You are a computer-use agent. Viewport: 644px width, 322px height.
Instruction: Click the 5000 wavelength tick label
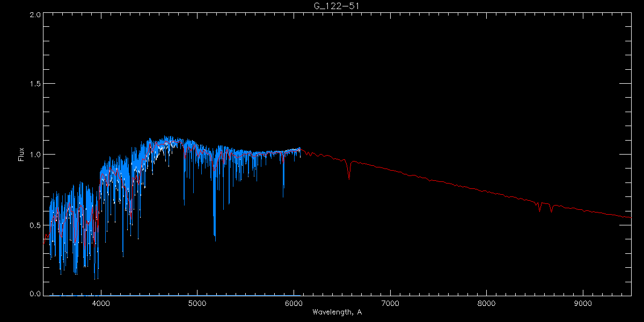197,303
